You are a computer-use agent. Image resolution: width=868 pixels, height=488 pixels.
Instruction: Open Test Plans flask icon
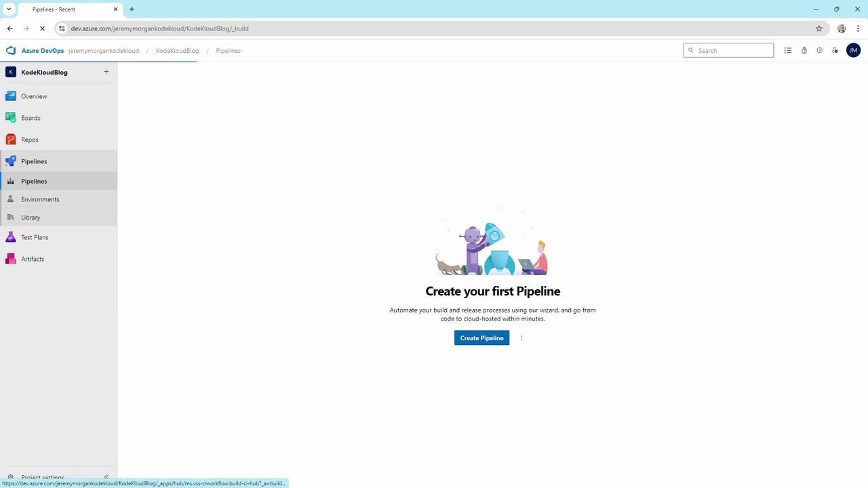(x=11, y=237)
